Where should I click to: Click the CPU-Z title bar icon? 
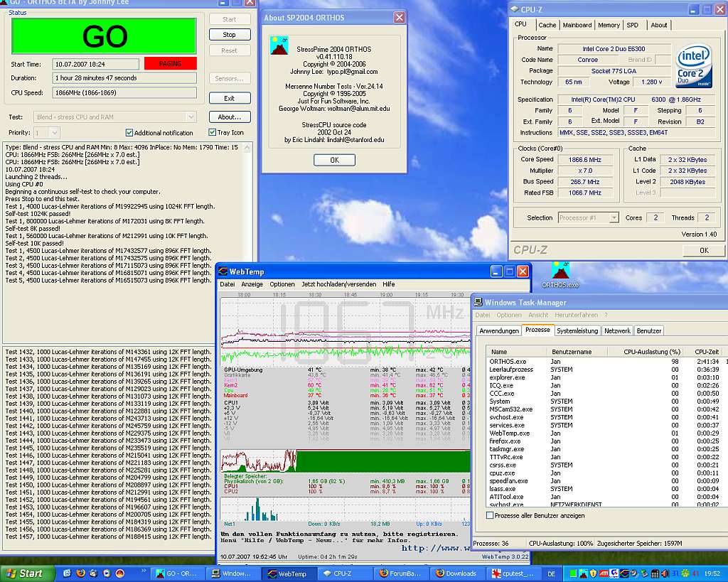[515, 9]
